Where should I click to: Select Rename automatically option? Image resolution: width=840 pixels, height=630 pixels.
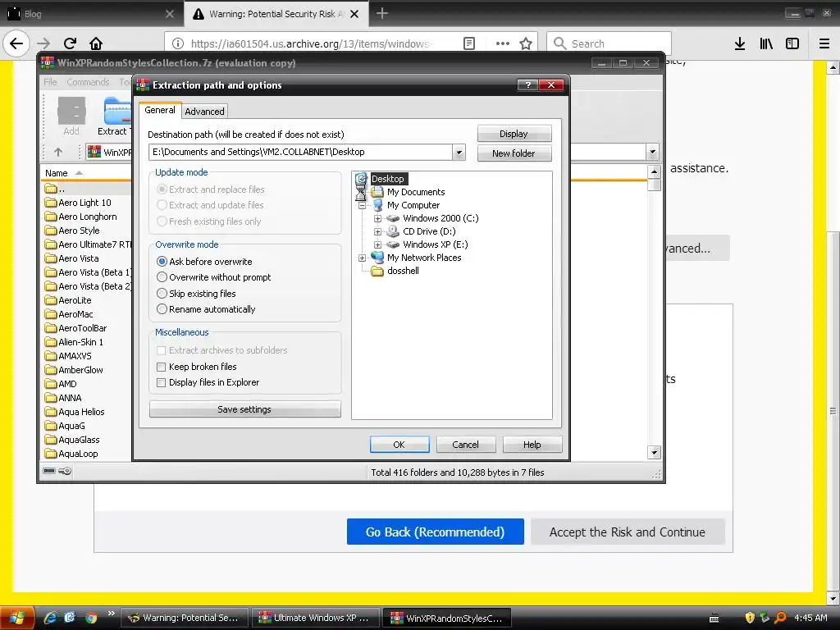(x=206, y=309)
